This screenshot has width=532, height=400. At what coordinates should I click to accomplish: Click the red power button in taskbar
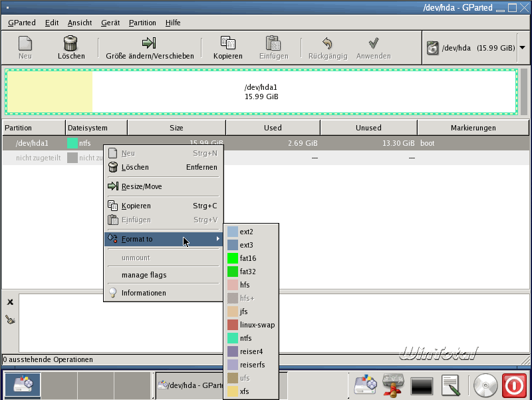[513, 386]
